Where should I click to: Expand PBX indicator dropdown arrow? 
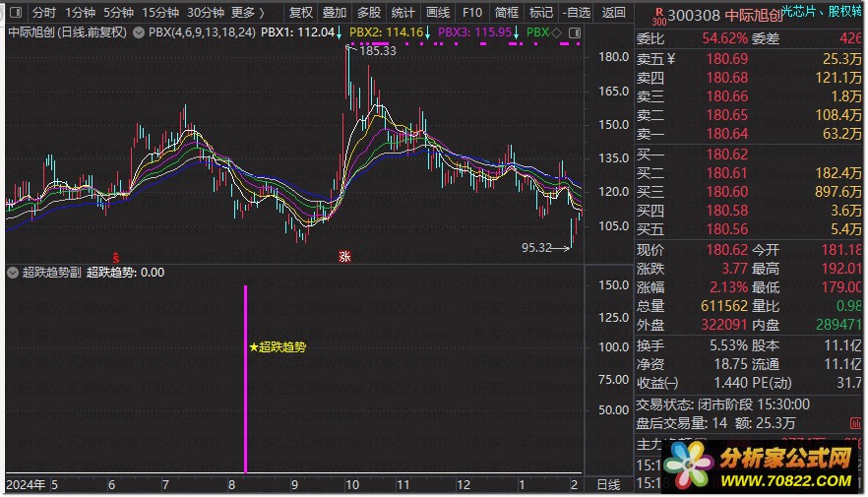(139, 32)
